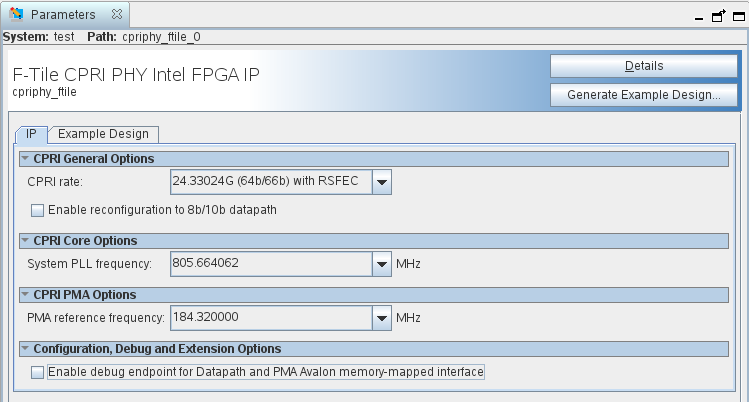Click the System PLL frequency value field
Screen dimensions: 749x402
[x=270, y=264]
